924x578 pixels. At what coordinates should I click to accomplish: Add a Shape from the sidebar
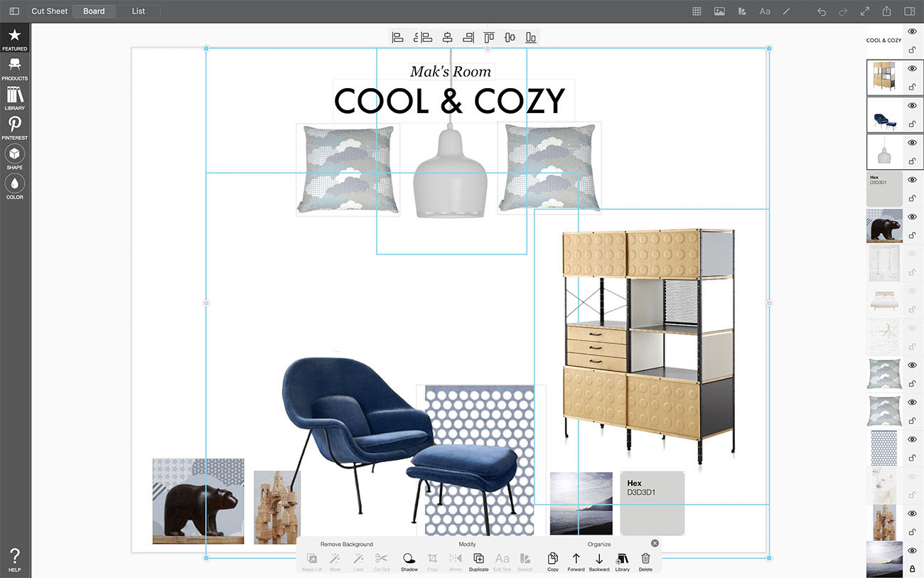pos(14,156)
